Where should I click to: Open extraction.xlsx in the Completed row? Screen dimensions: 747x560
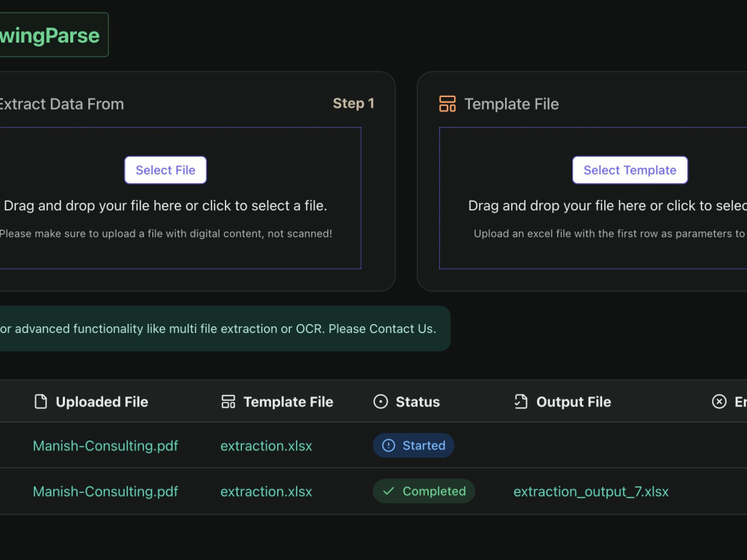tap(267, 491)
